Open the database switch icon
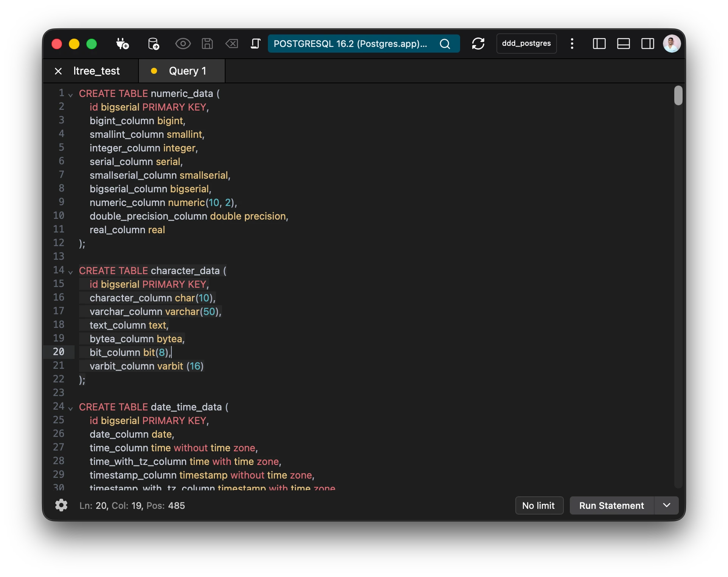This screenshot has width=728, height=577. [153, 44]
